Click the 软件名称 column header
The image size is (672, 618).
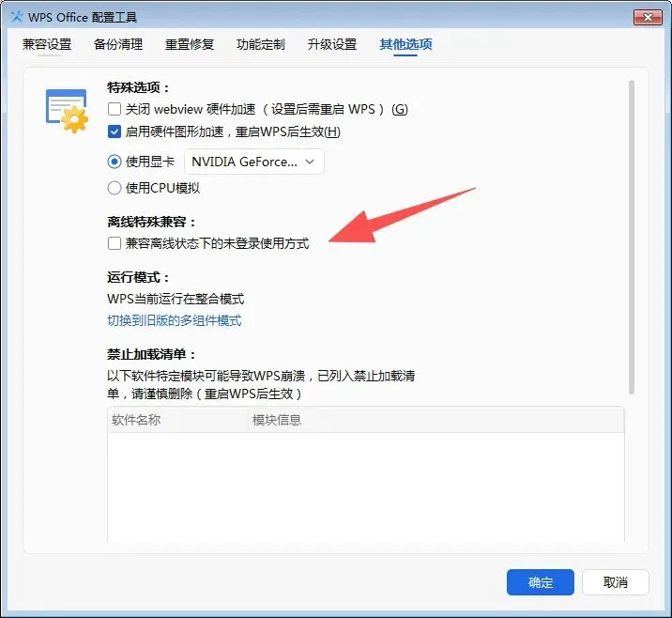178,420
